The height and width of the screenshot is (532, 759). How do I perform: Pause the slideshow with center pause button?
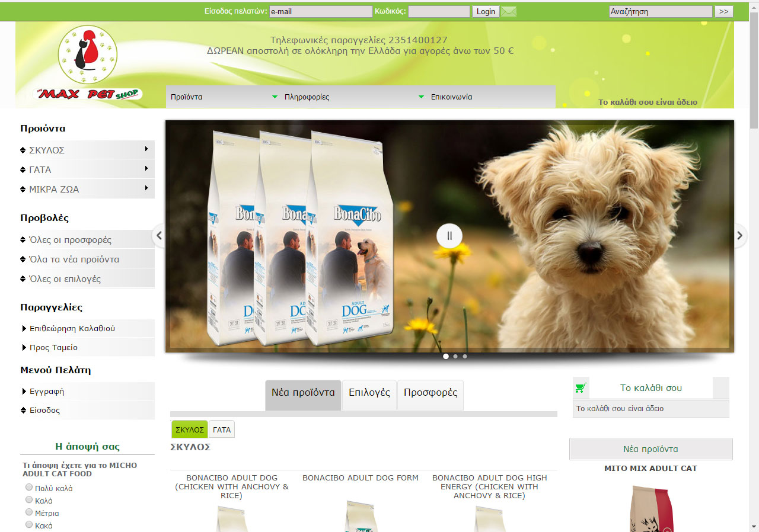tap(449, 236)
